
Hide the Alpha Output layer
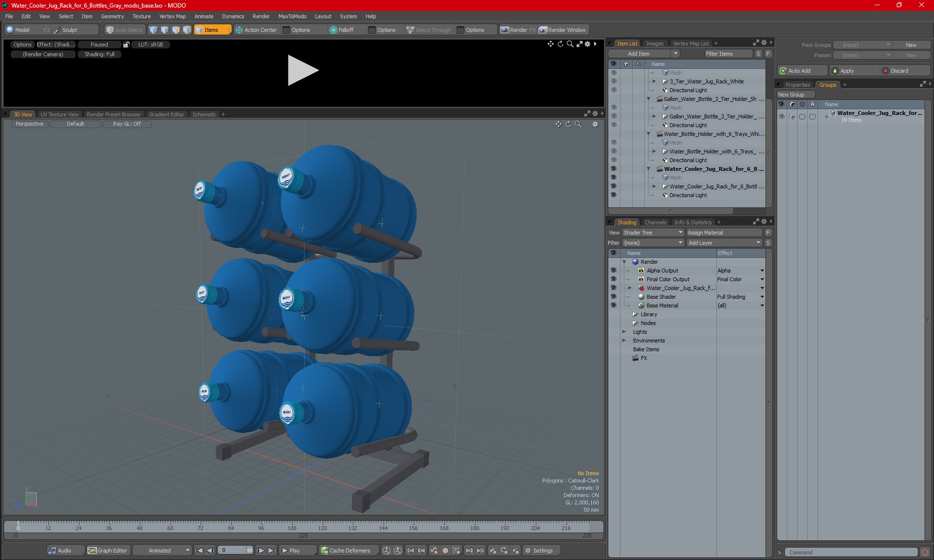click(x=613, y=270)
